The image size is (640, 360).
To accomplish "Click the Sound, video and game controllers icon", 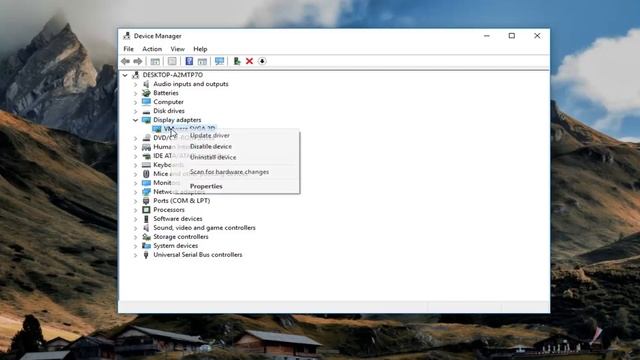I will tap(146, 228).
